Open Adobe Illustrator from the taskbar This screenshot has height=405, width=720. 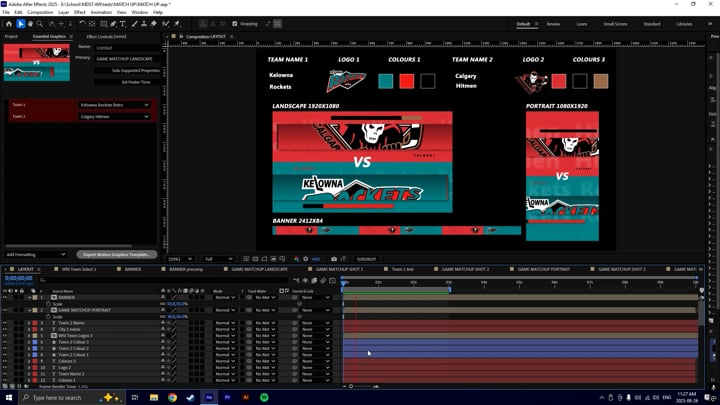(246, 398)
